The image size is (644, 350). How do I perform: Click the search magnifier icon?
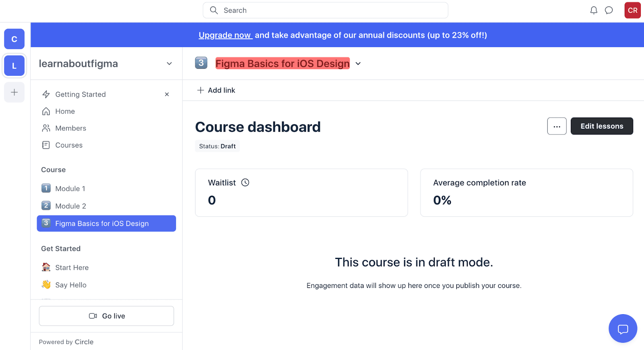pos(214,10)
